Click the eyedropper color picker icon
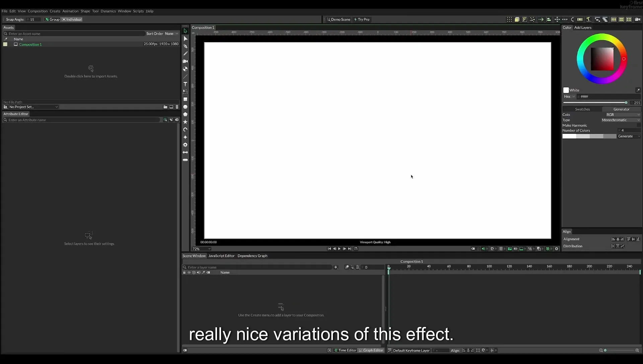Viewport: 643px width, 364px height. [x=638, y=90]
